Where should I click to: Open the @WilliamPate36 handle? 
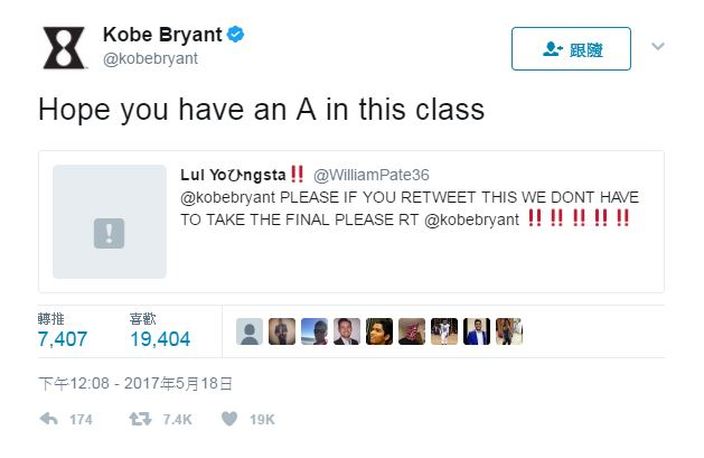[371, 175]
